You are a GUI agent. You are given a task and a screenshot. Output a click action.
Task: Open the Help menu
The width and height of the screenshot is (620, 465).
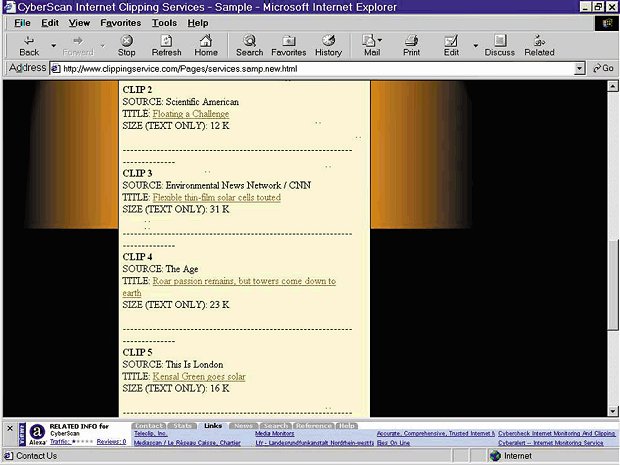[198, 23]
